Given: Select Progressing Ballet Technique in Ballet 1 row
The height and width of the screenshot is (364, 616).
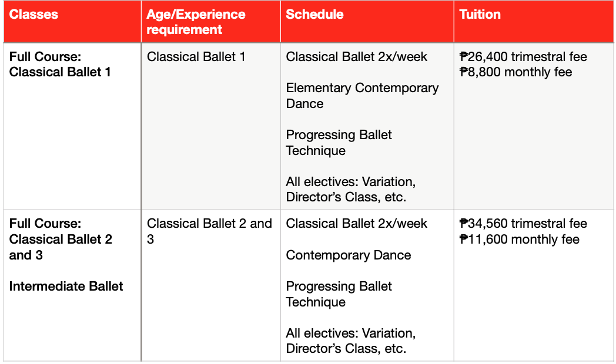Looking at the screenshot, I should pos(339,143).
